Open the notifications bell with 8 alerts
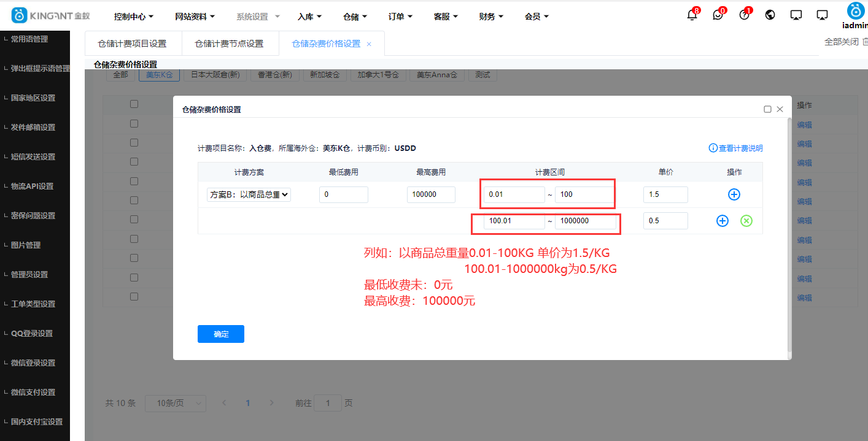Viewport: 868px width, 441px height. [692, 15]
